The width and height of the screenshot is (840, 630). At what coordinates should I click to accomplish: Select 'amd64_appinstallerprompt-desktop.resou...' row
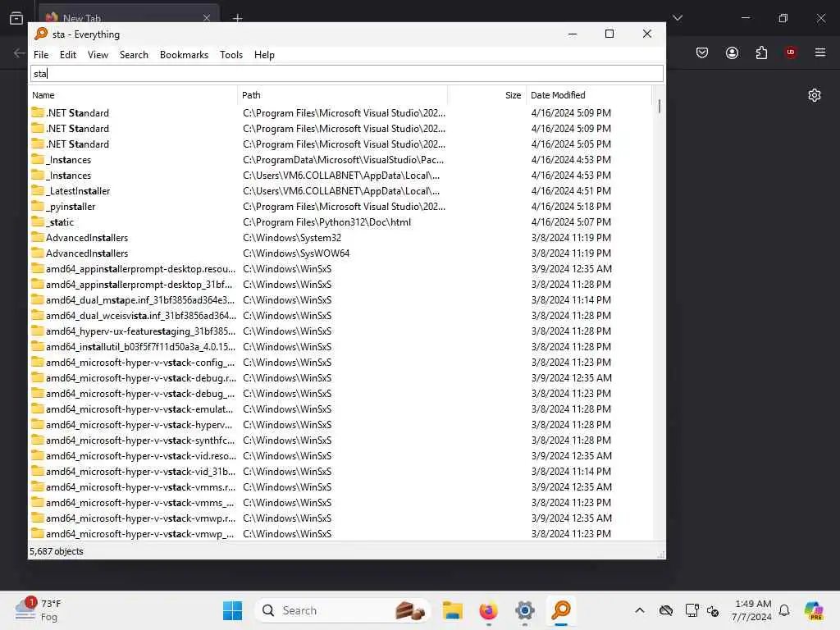[340, 268]
